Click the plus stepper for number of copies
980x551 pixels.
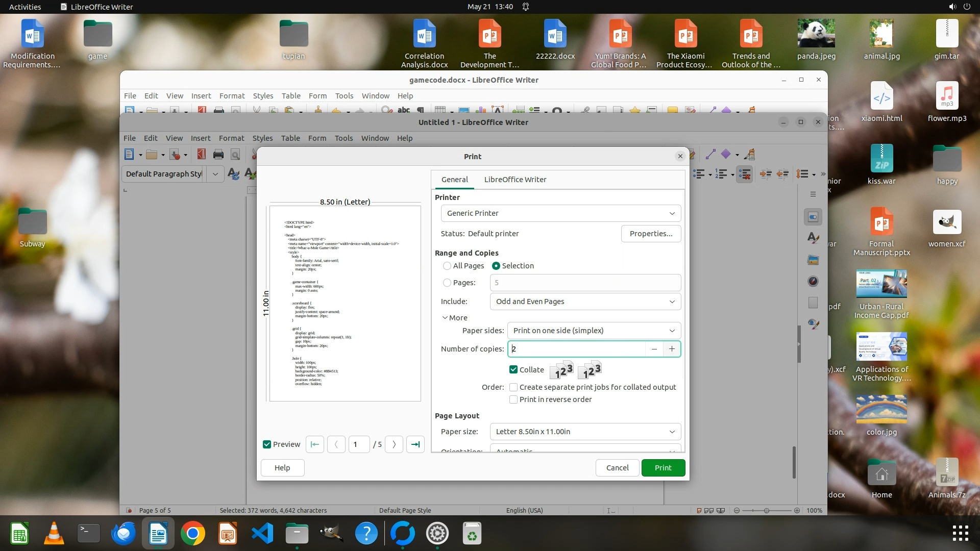(x=672, y=349)
